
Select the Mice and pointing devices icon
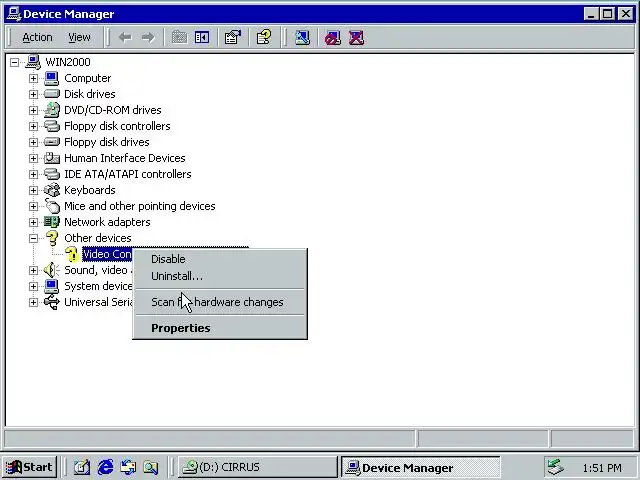51,206
